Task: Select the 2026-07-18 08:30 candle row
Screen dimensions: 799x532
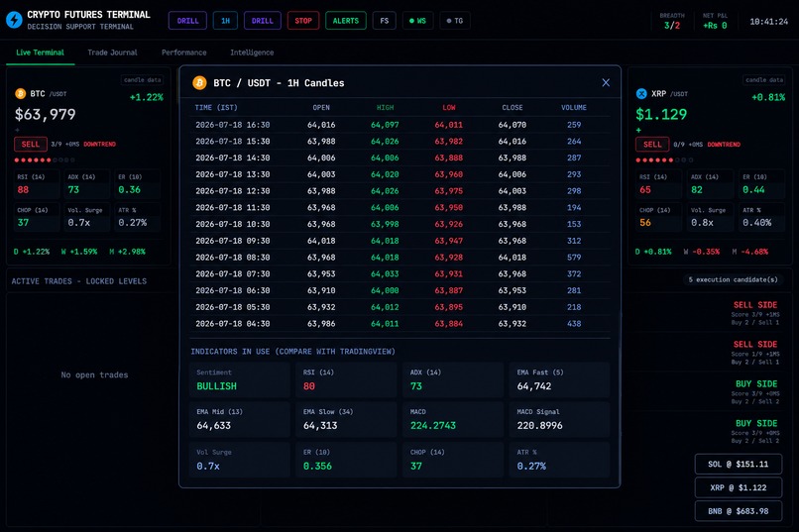Action: click(399, 258)
